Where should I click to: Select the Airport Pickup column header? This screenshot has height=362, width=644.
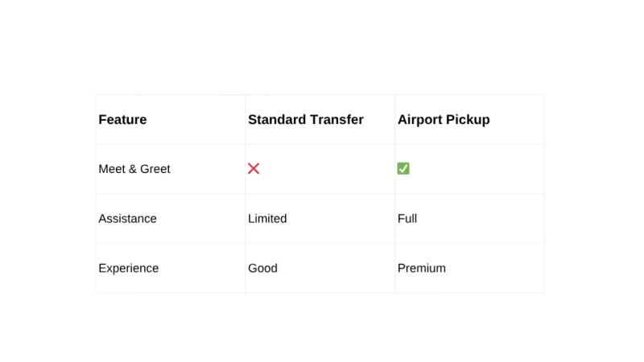click(x=444, y=120)
